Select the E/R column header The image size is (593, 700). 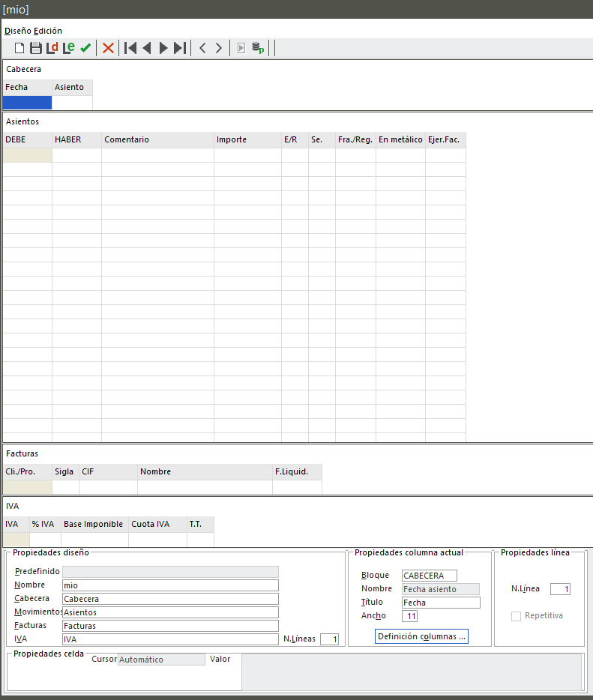[295, 139]
